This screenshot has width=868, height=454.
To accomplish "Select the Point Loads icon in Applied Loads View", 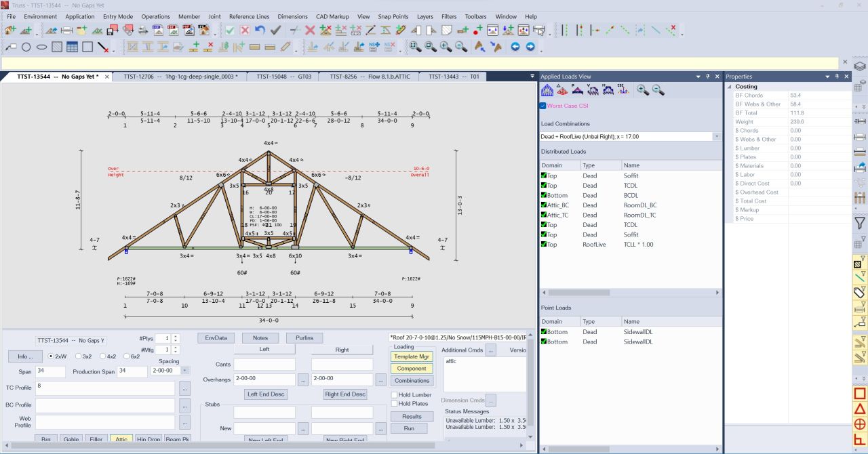I will [x=576, y=89].
